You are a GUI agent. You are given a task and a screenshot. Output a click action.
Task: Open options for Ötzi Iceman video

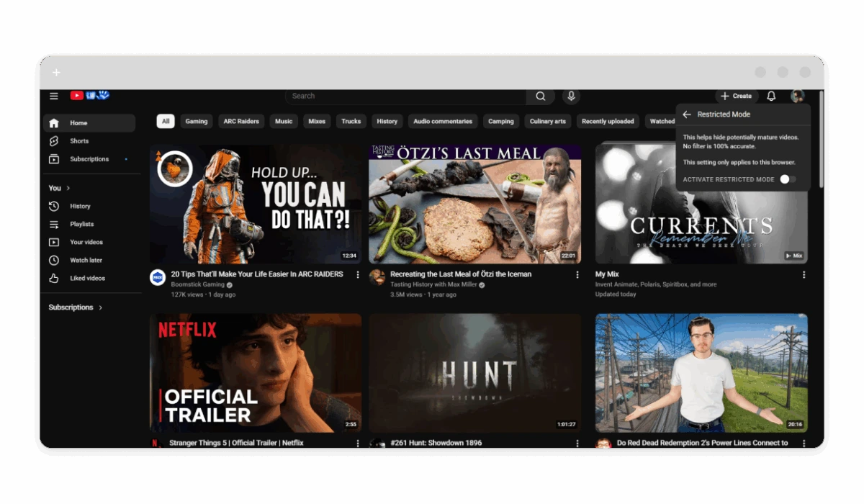[577, 275]
